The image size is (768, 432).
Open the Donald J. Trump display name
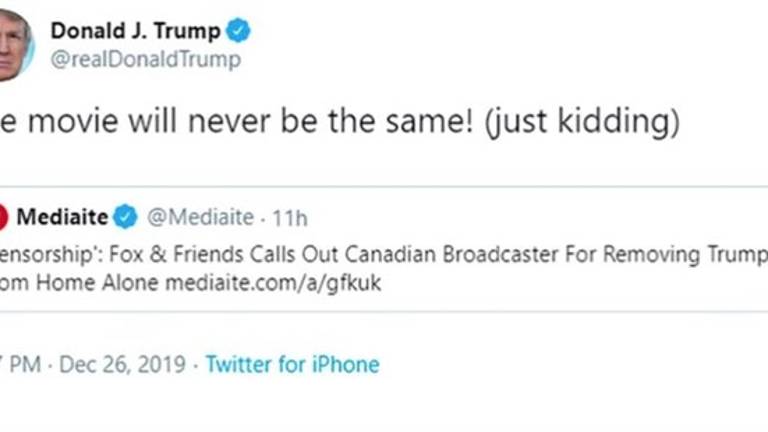[x=135, y=31]
